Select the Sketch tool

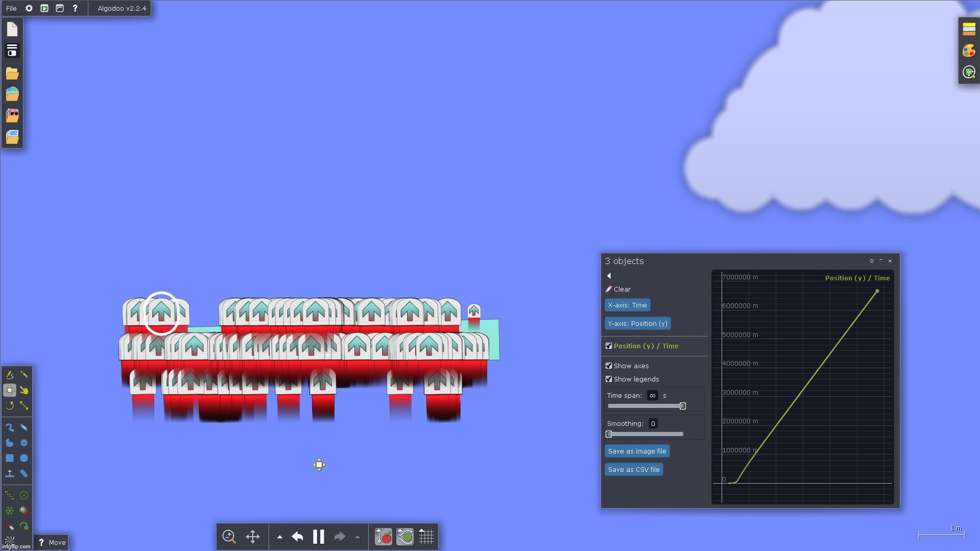(9, 375)
